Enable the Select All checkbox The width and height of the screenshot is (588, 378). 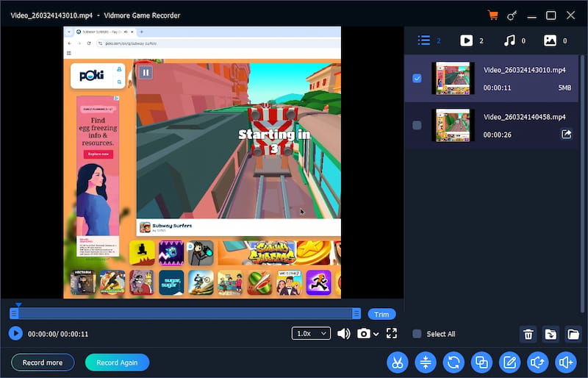tap(417, 334)
